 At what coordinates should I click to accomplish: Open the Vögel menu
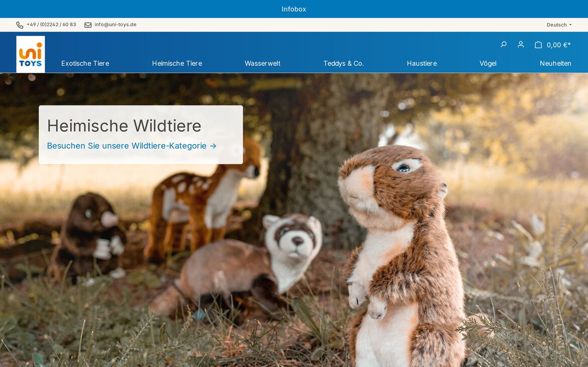[488, 63]
